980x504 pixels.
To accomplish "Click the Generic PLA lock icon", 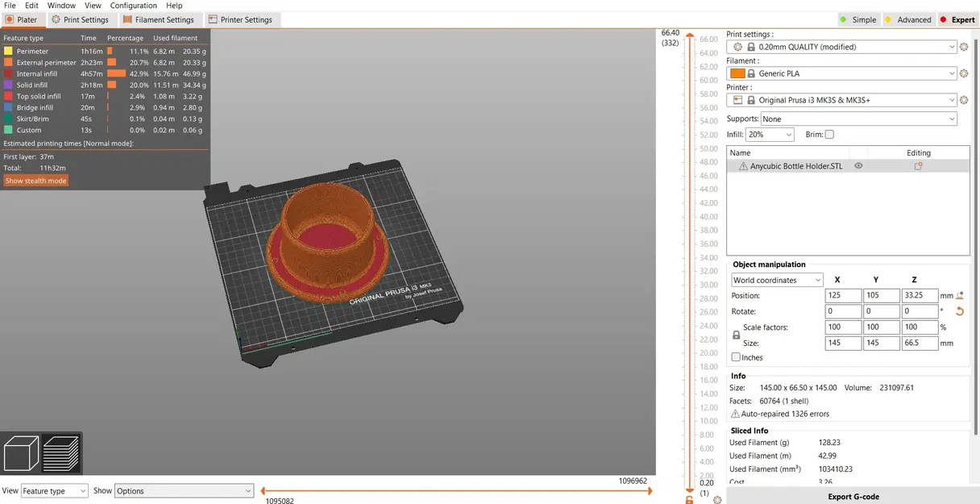I will 751,73.
